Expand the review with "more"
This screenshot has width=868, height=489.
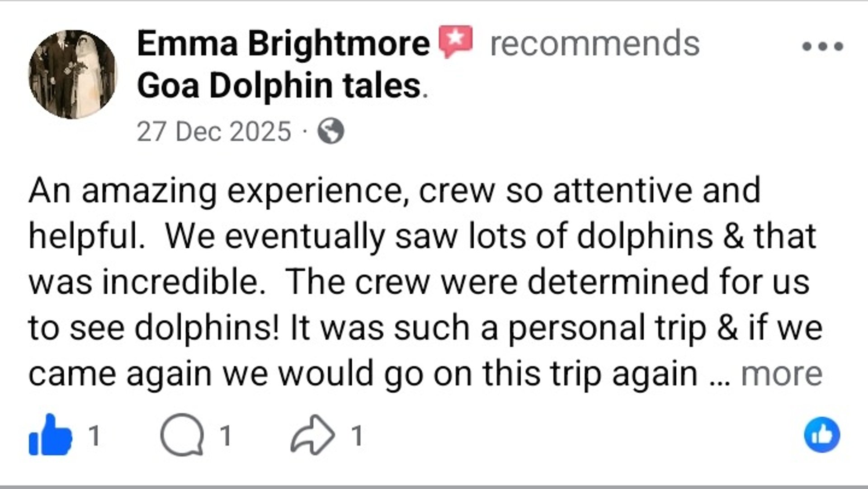click(781, 374)
